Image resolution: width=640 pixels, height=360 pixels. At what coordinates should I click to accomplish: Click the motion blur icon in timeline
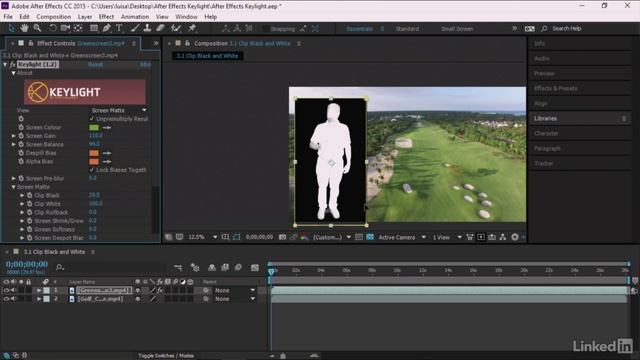point(238,268)
